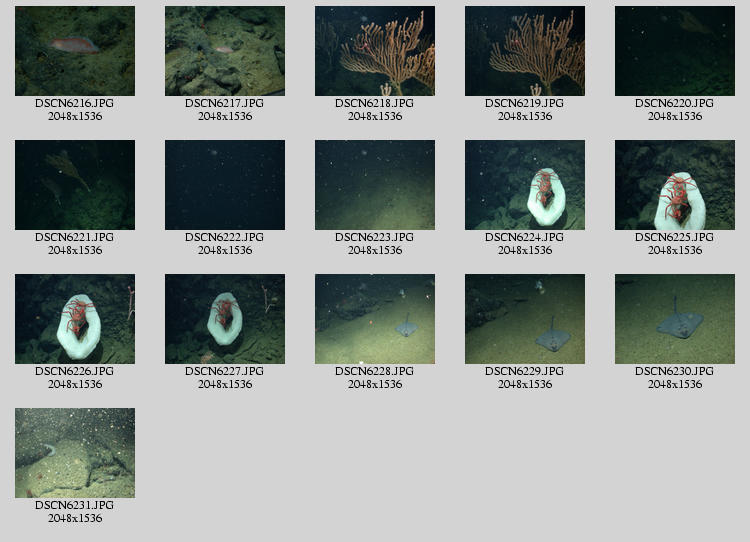Screen dimensions: 750x542
Task: Open the DSCN6226.JPG sponge thumbnail
Action: (75, 319)
